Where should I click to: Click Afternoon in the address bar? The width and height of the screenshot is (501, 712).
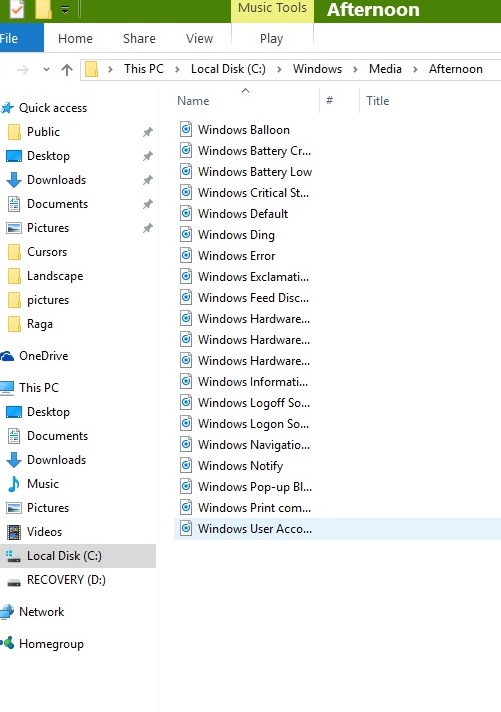click(x=456, y=69)
